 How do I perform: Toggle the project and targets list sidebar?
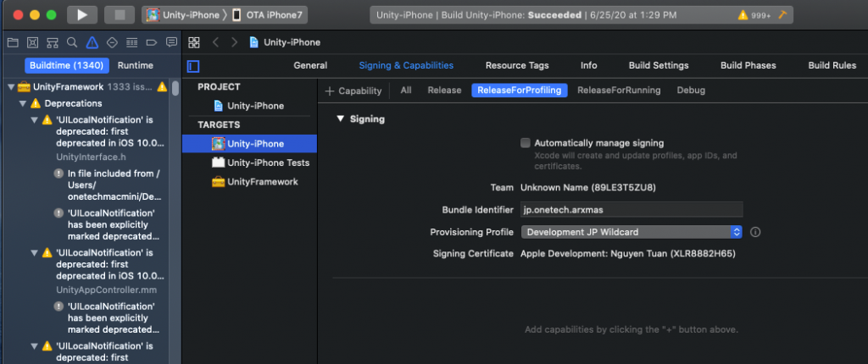[x=193, y=66]
